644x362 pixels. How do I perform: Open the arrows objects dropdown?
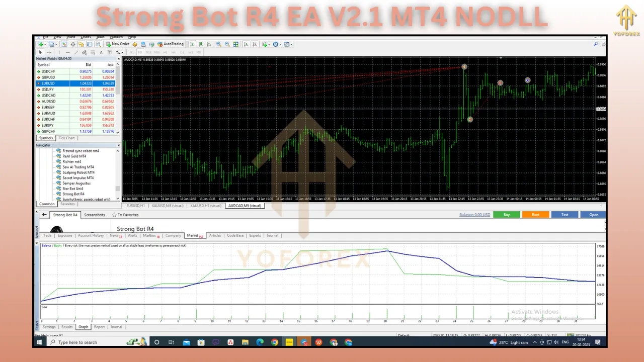pos(119,52)
